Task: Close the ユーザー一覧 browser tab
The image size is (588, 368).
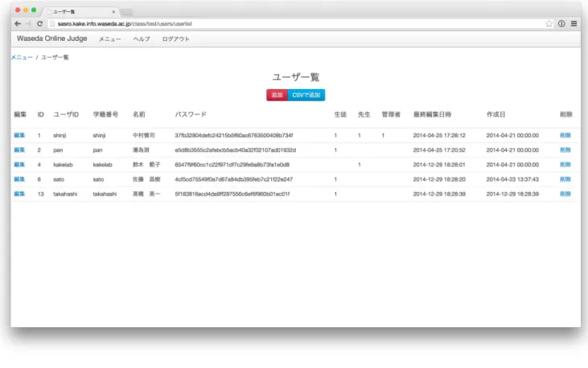Action: pos(113,12)
